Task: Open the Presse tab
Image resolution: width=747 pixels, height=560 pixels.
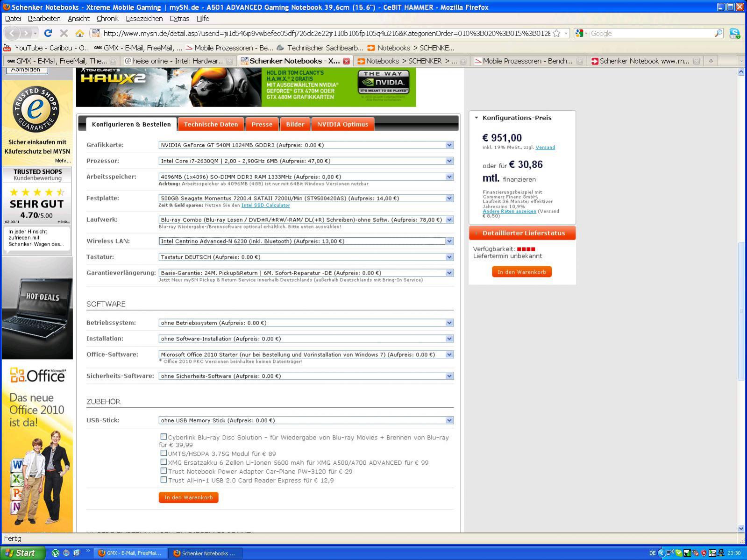Action: tap(262, 124)
